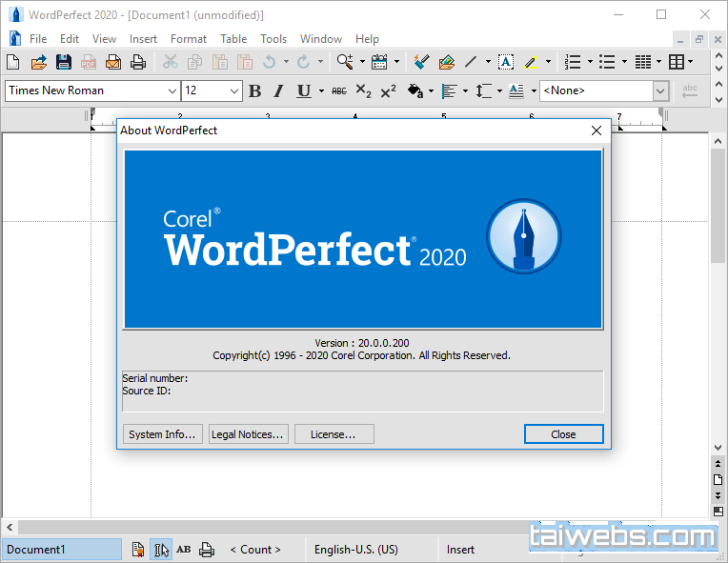Click the status bar printer icon

point(207,550)
